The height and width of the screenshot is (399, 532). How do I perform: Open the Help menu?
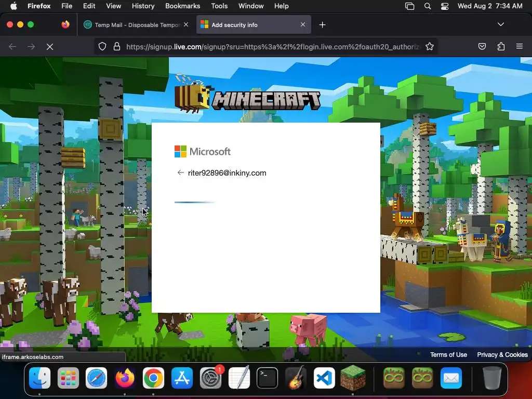[281, 6]
